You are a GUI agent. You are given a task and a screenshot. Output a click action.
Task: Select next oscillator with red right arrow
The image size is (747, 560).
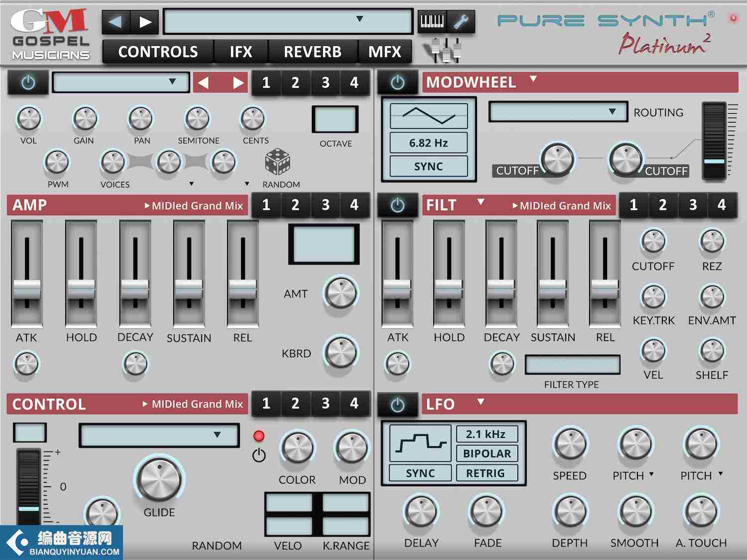pyautogui.click(x=238, y=83)
